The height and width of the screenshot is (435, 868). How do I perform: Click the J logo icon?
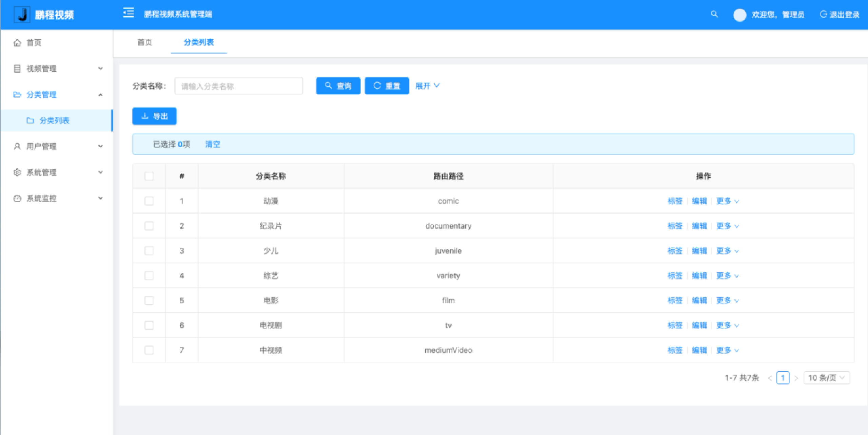pos(22,15)
